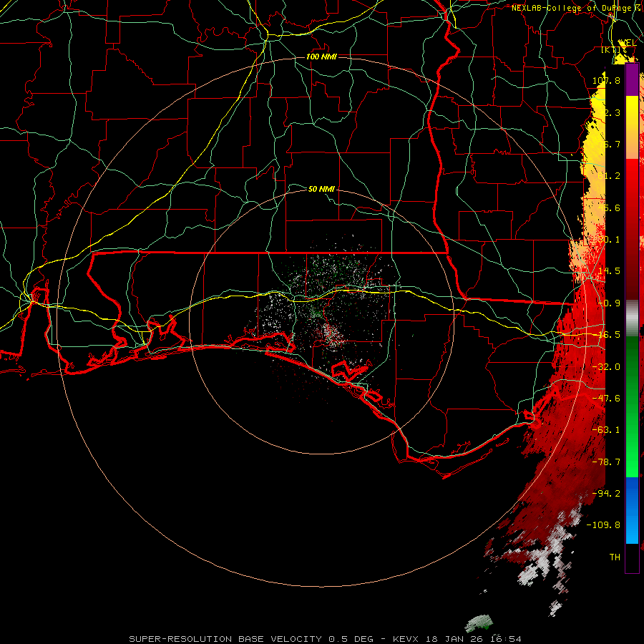Click the -47.6 value on the velocity legend
Image resolution: width=644 pixels, height=644 pixels.
pos(606,398)
